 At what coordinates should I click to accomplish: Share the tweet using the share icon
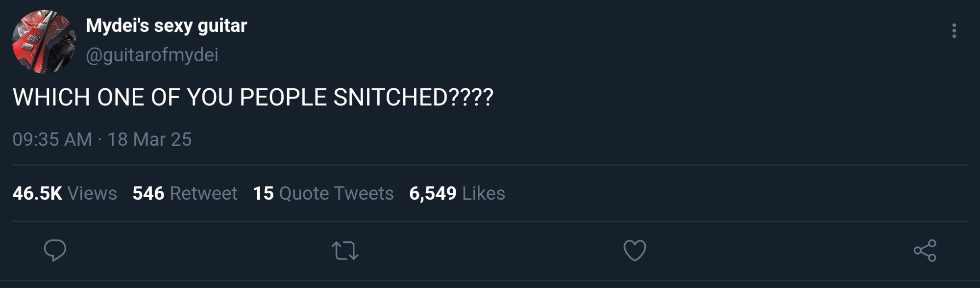click(925, 251)
